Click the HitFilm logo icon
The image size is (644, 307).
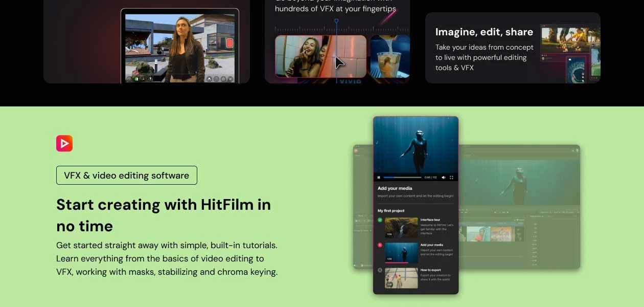(x=64, y=143)
